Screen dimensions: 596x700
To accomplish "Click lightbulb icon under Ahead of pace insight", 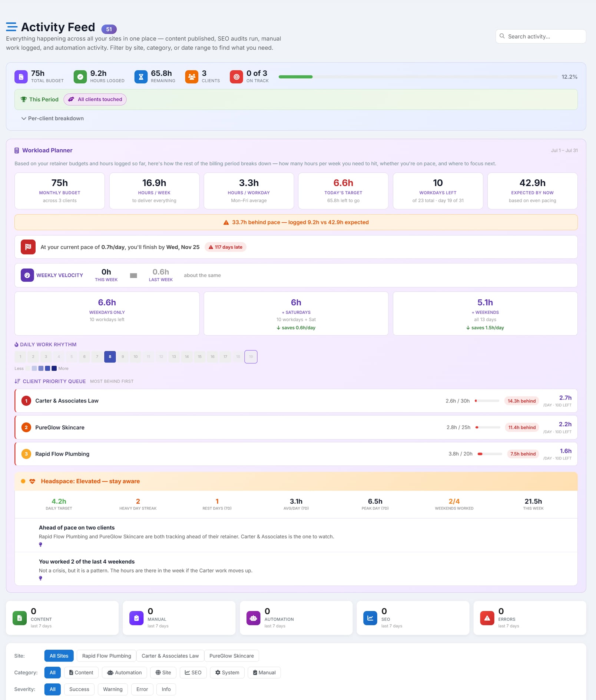I will (40, 544).
